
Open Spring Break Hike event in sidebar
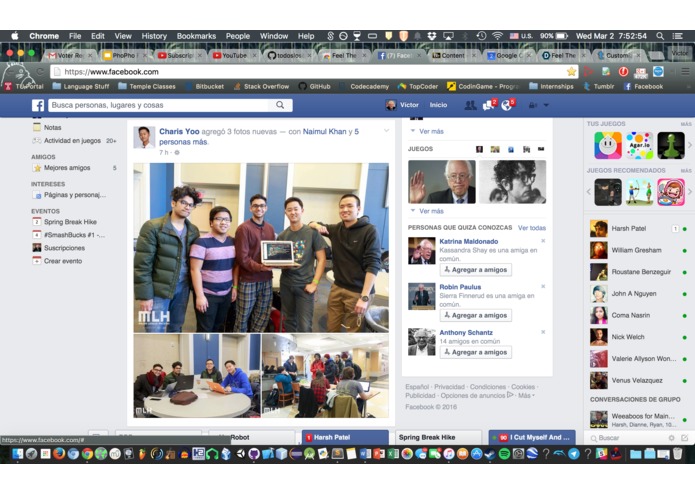(70, 222)
